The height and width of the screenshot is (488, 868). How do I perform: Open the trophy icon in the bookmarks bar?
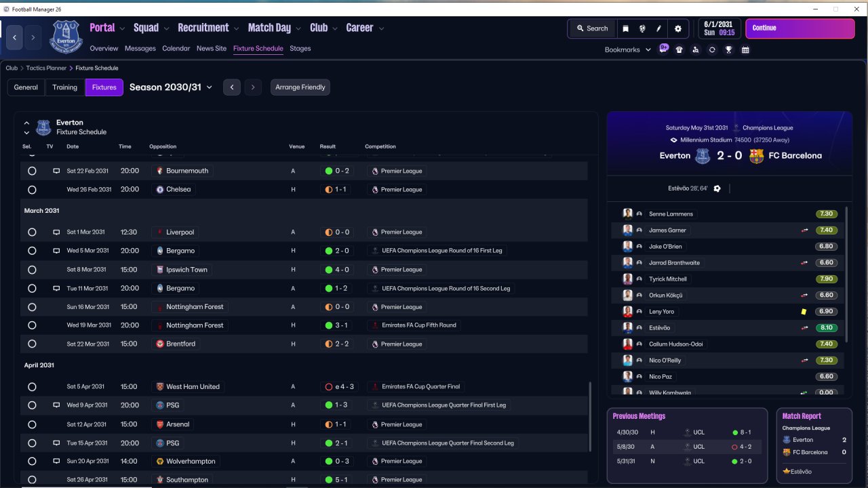tap(729, 49)
